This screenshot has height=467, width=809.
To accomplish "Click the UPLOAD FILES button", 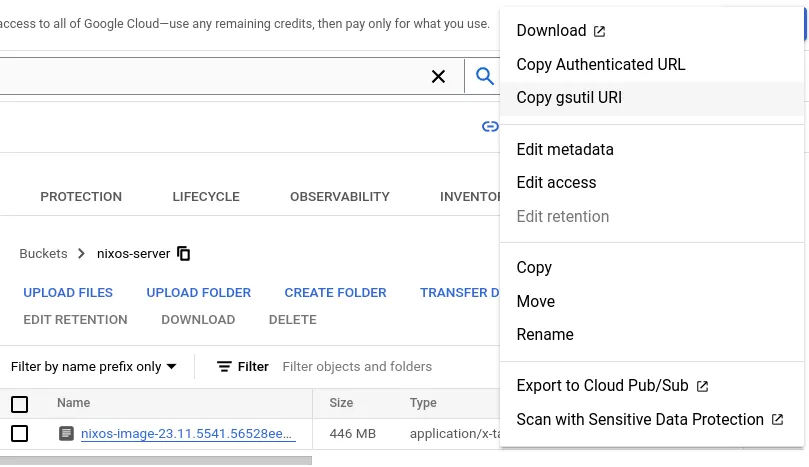I will tap(68, 293).
